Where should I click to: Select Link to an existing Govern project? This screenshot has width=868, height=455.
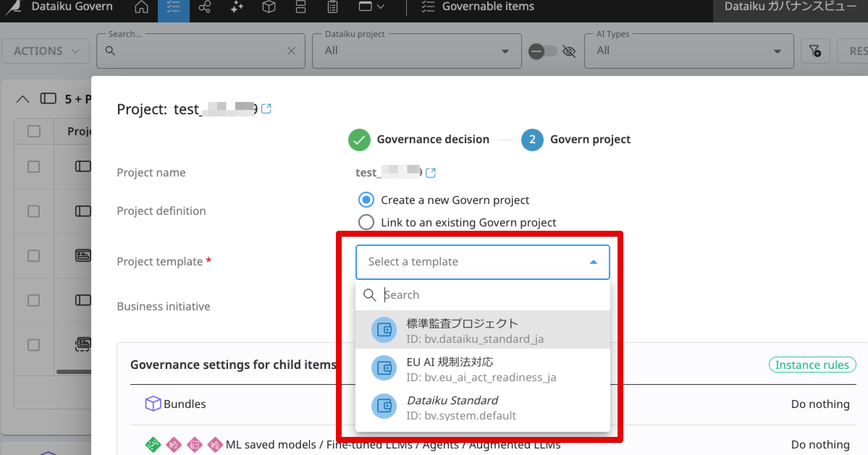pyautogui.click(x=366, y=222)
